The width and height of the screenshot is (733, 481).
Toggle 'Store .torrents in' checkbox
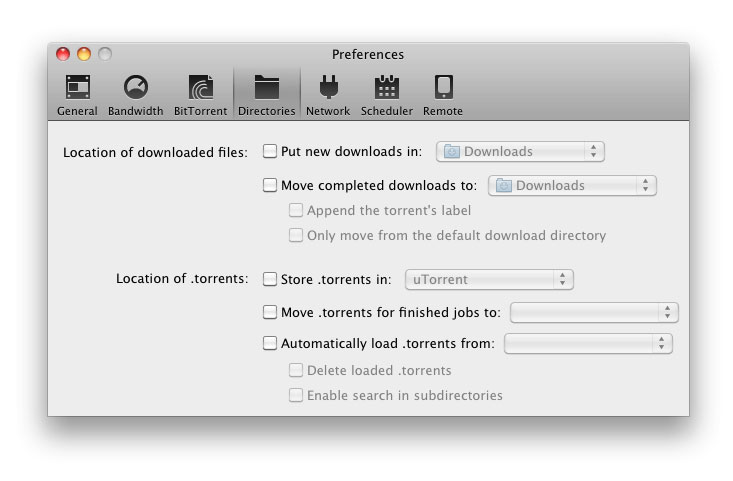[270, 279]
